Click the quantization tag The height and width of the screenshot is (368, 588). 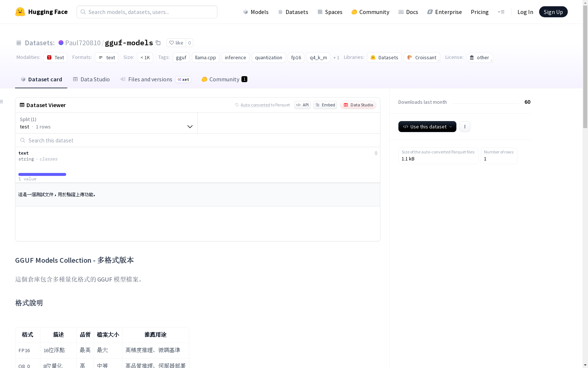[269, 57]
